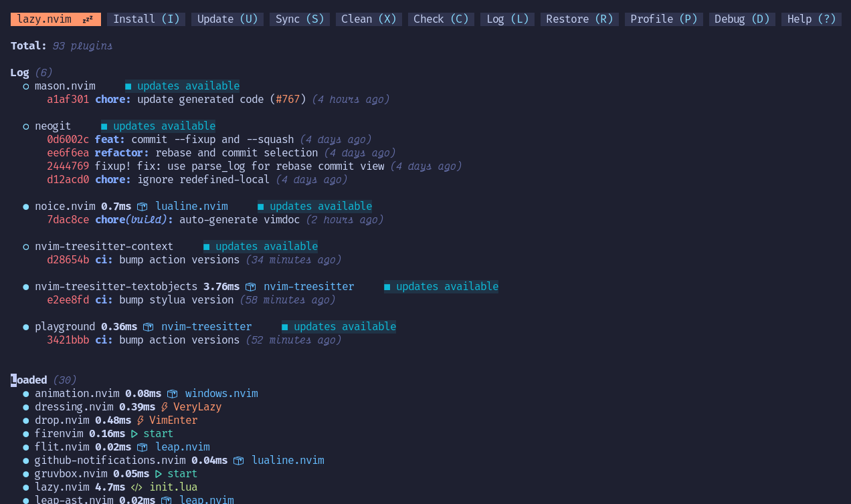Collapse the Loaded section header
This screenshot has height=504, width=851.
point(29,380)
